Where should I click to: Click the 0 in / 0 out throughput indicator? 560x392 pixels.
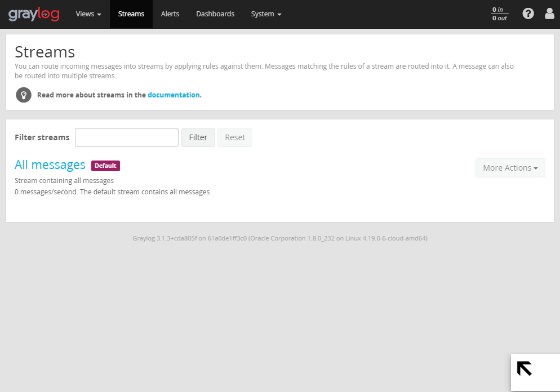click(x=499, y=14)
